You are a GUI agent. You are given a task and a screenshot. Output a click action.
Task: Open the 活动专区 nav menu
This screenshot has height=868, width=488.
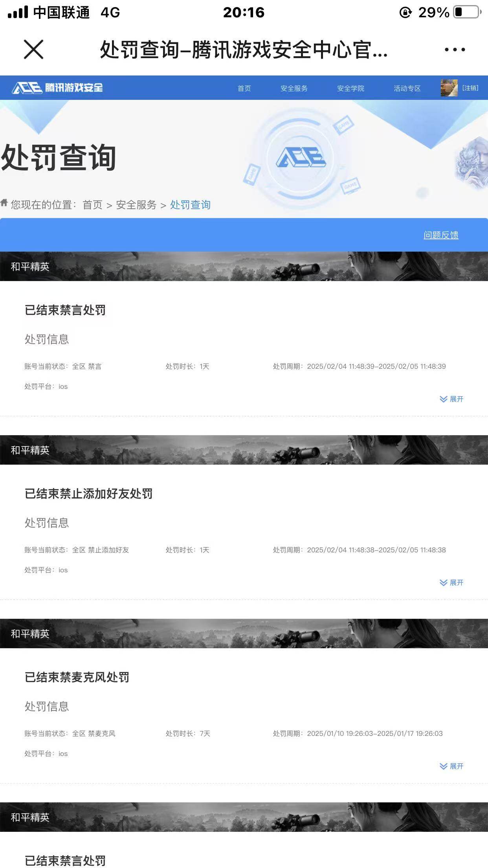click(x=407, y=88)
